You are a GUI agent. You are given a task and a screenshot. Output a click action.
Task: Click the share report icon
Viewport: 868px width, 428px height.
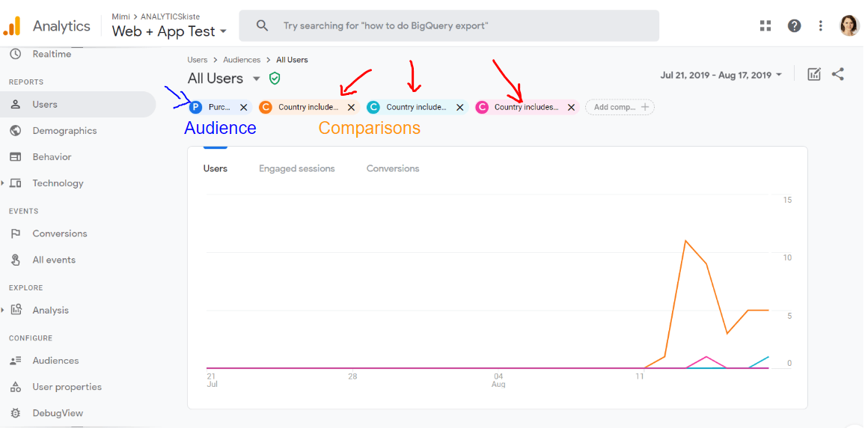[838, 75]
